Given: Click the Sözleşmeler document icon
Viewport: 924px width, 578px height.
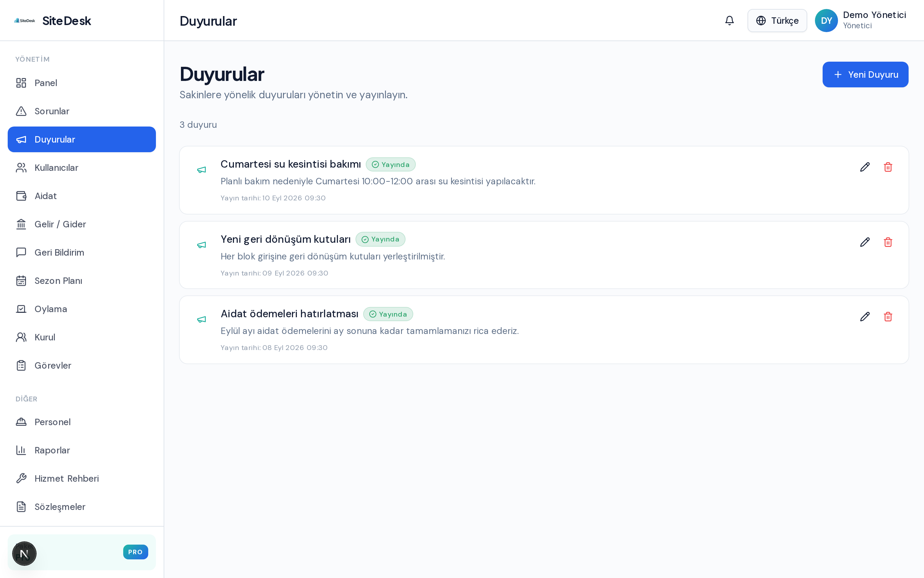Looking at the screenshot, I should [x=21, y=507].
